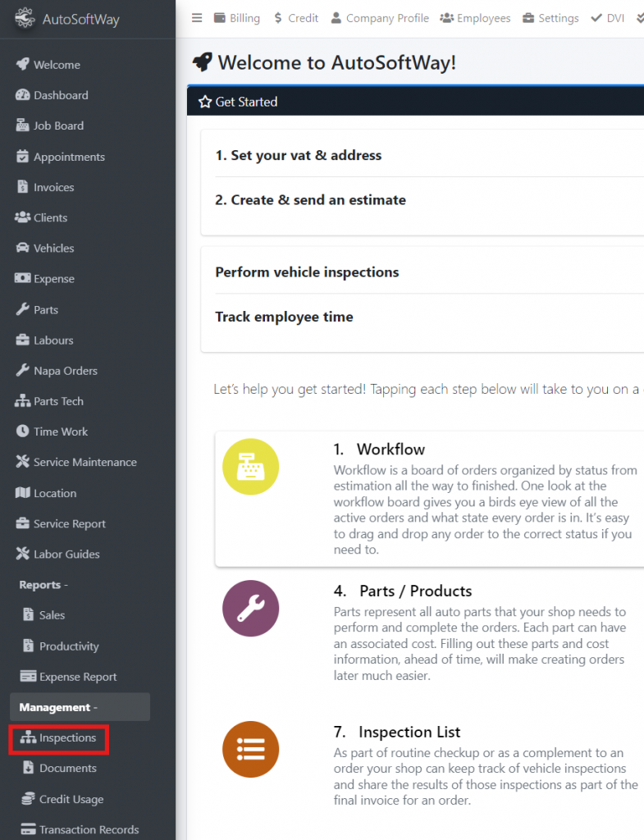Click the '4. Parts / Products' heading

(403, 591)
